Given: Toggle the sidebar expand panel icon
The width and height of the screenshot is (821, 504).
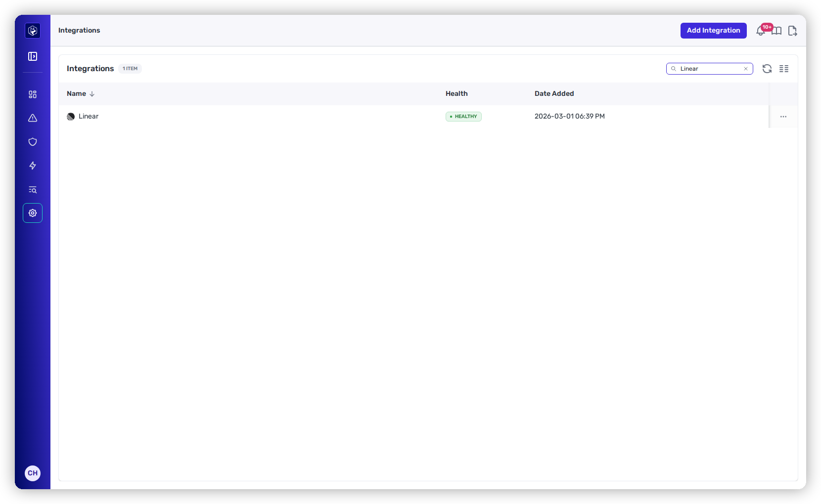Looking at the screenshot, I should point(33,56).
